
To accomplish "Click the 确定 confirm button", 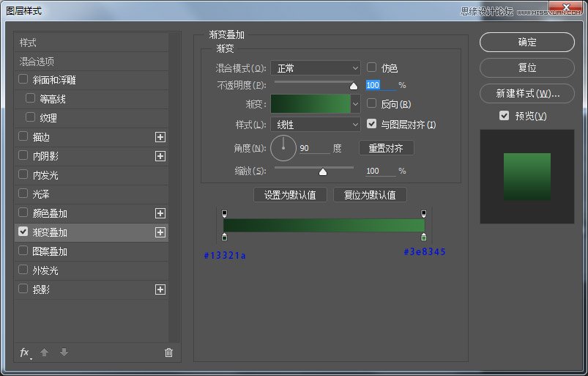I will 527,43.
